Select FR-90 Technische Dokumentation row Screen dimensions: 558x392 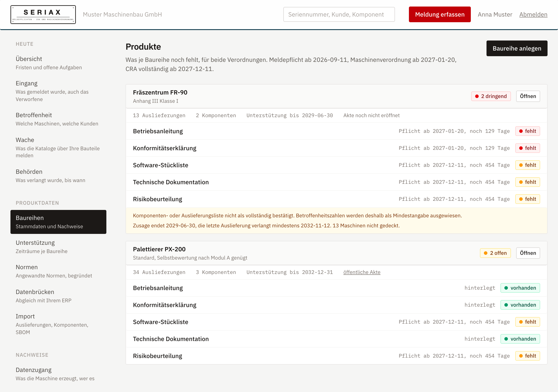point(336,182)
